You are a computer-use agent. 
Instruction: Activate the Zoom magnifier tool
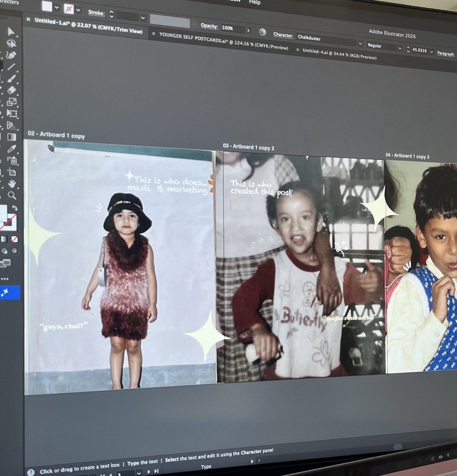(x=12, y=195)
